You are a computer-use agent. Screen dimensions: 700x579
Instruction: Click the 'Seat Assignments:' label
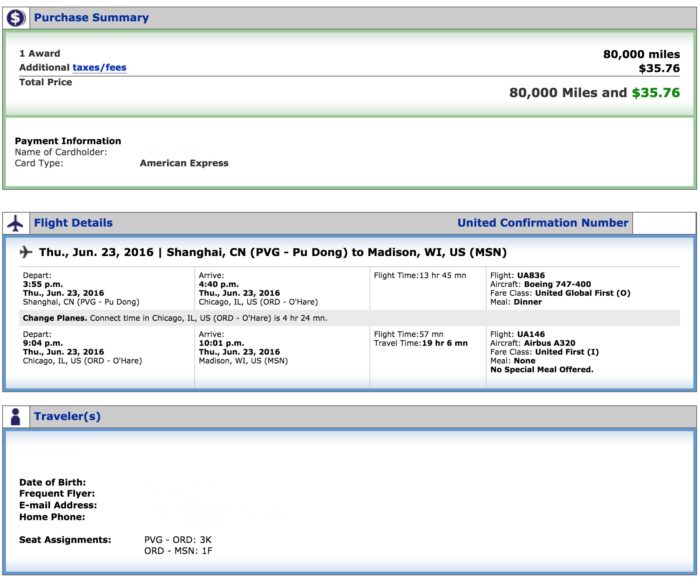coord(65,540)
